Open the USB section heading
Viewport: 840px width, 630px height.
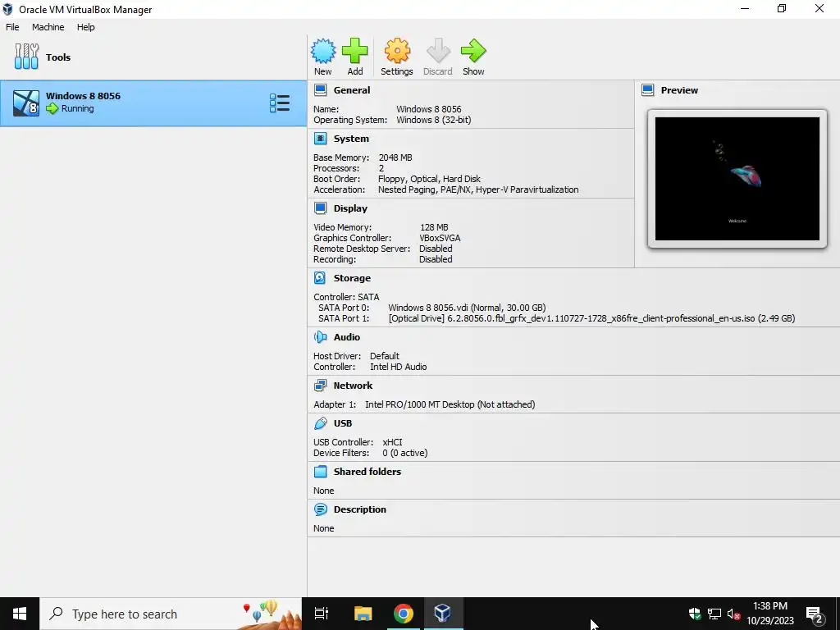343,423
